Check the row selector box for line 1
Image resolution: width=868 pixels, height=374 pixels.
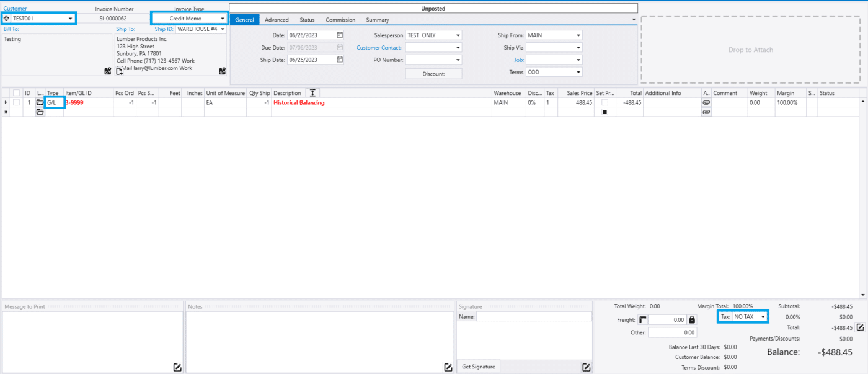pyautogui.click(x=16, y=102)
